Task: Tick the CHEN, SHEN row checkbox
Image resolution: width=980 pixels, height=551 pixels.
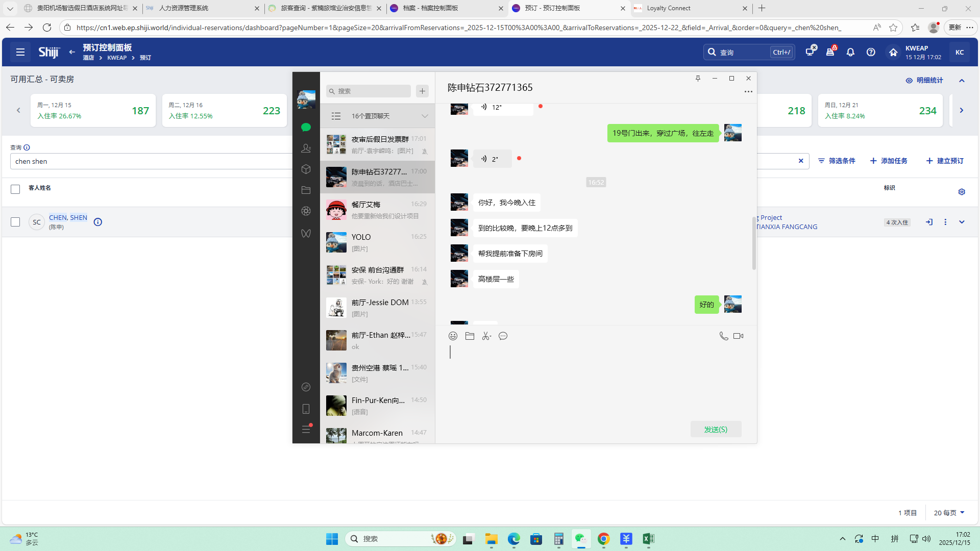Action: 15,222
